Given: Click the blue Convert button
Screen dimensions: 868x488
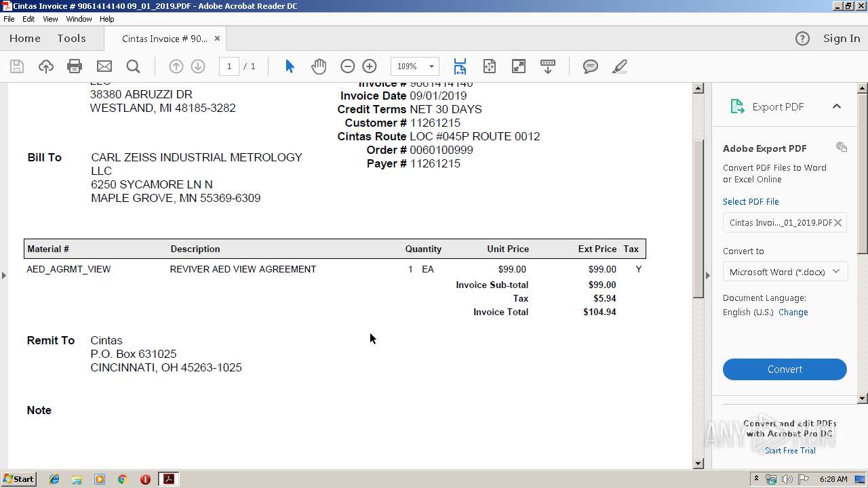Looking at the screenshot, I should 785,369.
